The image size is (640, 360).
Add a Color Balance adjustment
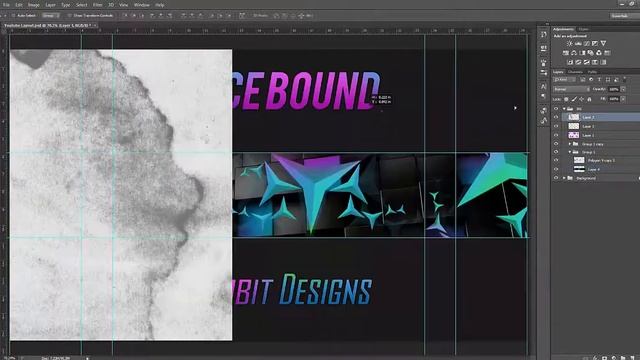click(x=574, y=53)
